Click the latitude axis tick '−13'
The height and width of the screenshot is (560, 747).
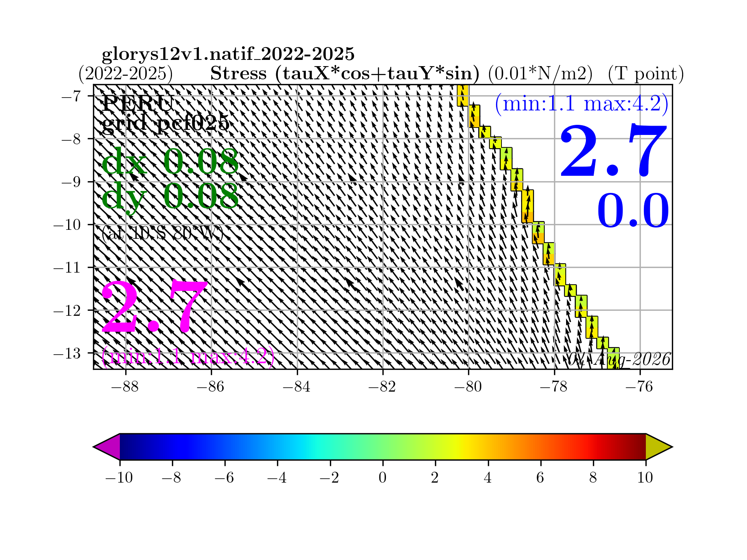pos(67,353)
